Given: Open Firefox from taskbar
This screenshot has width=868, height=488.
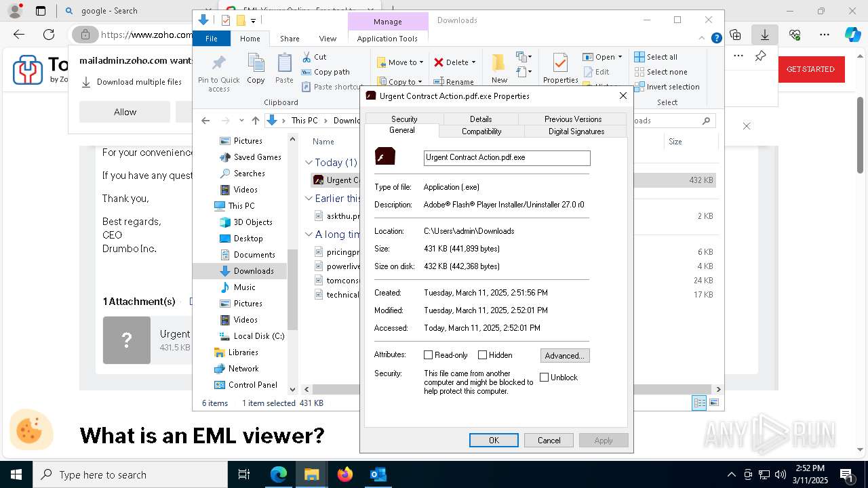Looking at the screenshot, I should pos(345,474).
